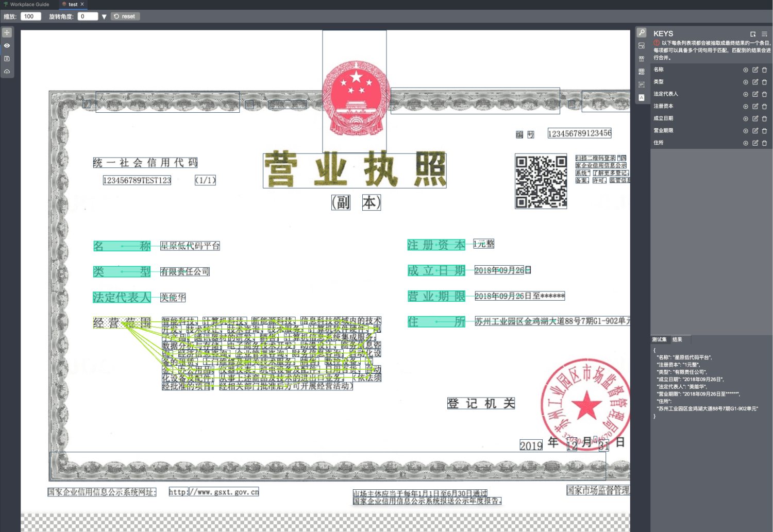Image resolution: width=773 pixels, height=532 pixels.
Task: Delete the 类型 key
Action: pos(764,82)
